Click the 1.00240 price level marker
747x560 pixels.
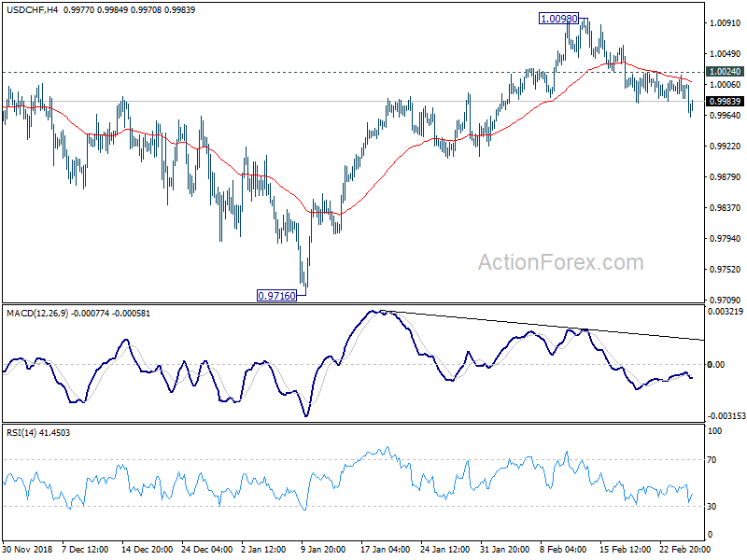point(725,72)
